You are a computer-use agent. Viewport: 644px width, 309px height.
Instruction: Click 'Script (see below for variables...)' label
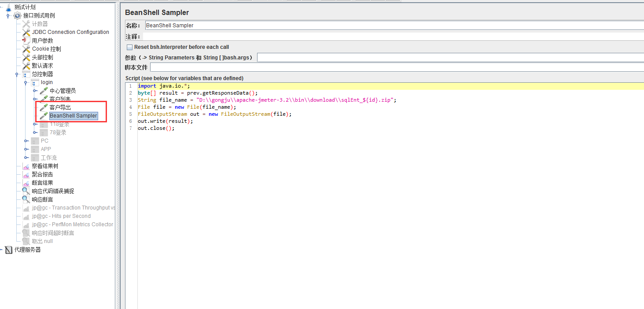pos(184,78)
